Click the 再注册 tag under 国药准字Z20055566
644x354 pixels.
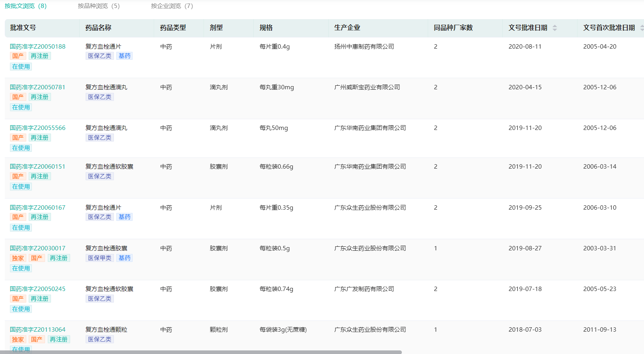point(40,138)
